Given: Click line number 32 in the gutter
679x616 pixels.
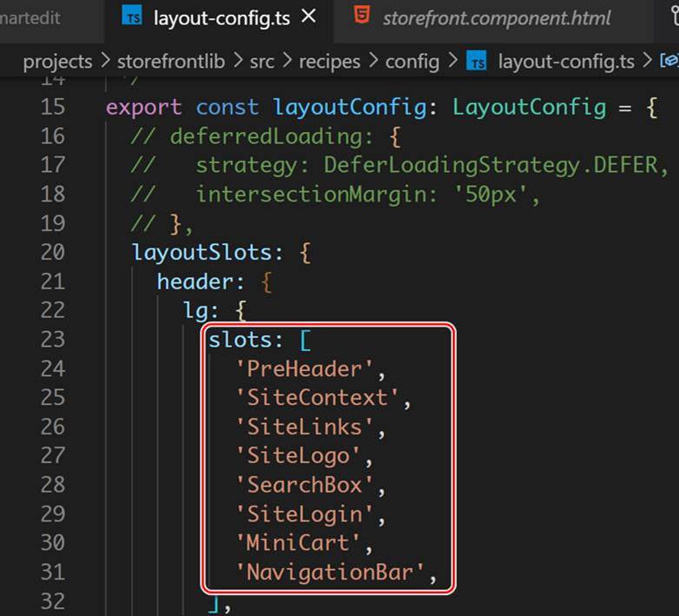Looking at the screenshot, I should 53,601.
